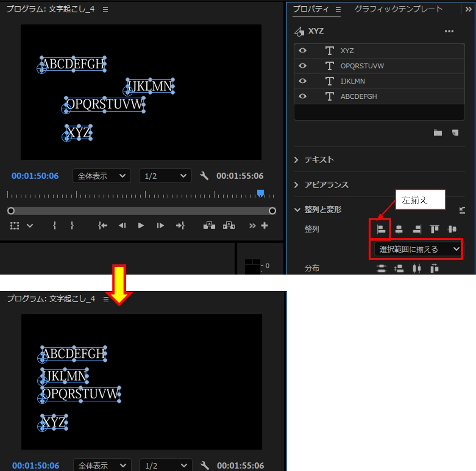The width and height of the screenshot is (476, 471).
Task: Go to In point button
Action: click(103, 225)
